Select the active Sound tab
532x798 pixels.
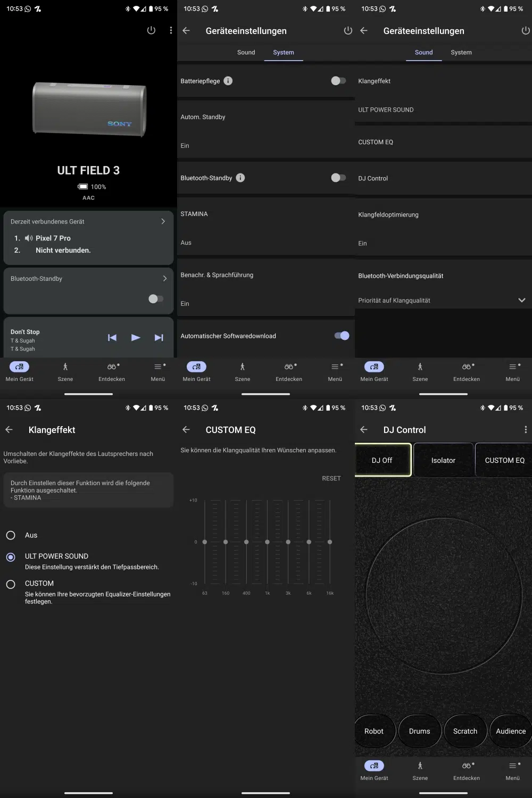(423, 52)
